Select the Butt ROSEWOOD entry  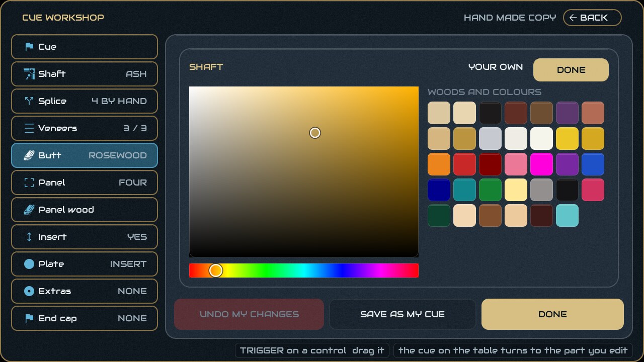pyautogui.click(x=85, y=155)
